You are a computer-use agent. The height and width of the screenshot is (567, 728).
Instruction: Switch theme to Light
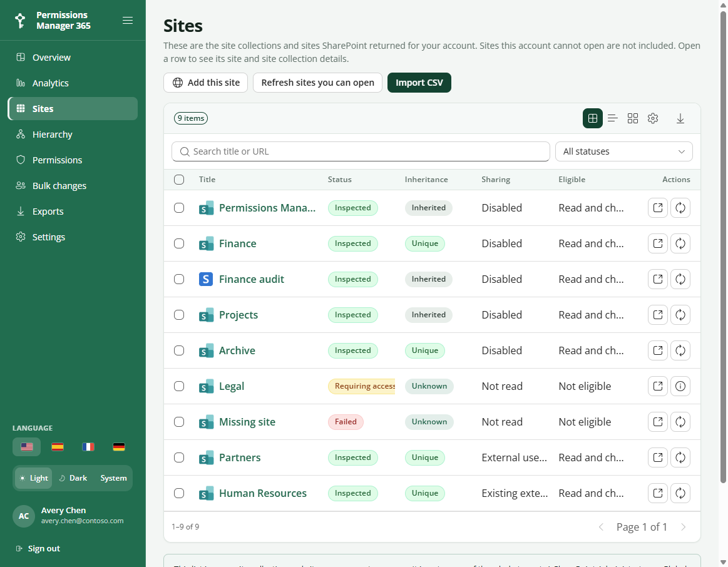[34, 478]
